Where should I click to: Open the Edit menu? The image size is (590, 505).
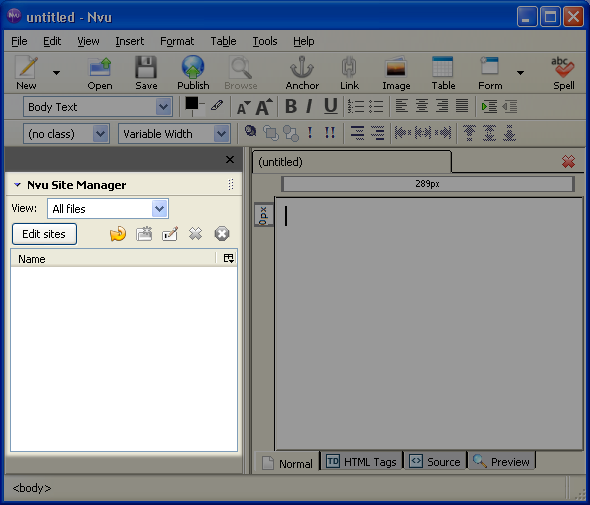click(x=52, y=41)
